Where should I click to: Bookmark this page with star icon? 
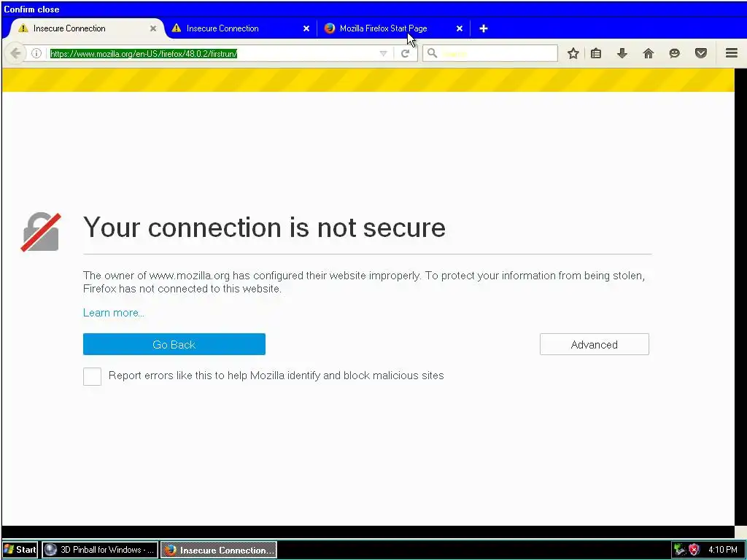point(573,53)
